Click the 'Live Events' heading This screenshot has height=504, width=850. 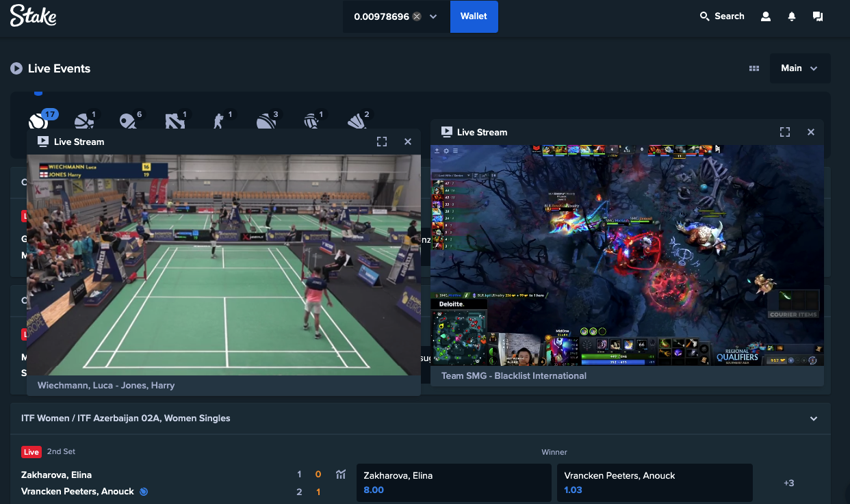pos(59,68)
